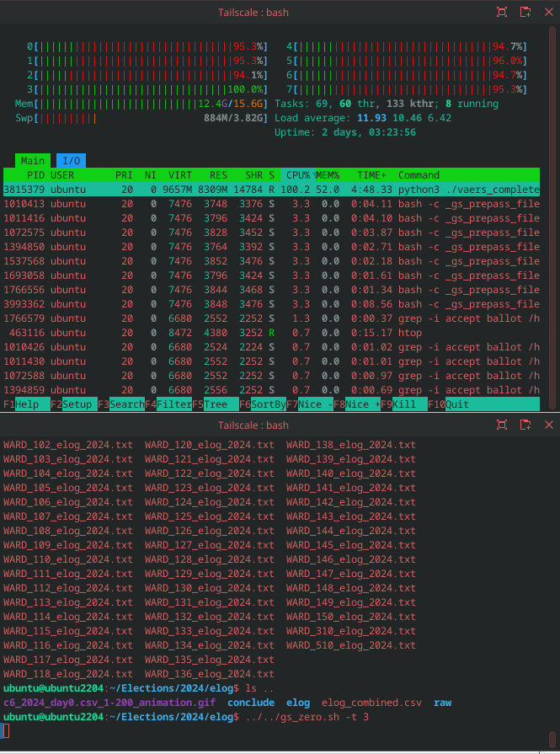Click F4 Filter in htop
560x754 pixels.
click(x=168, y=404)
